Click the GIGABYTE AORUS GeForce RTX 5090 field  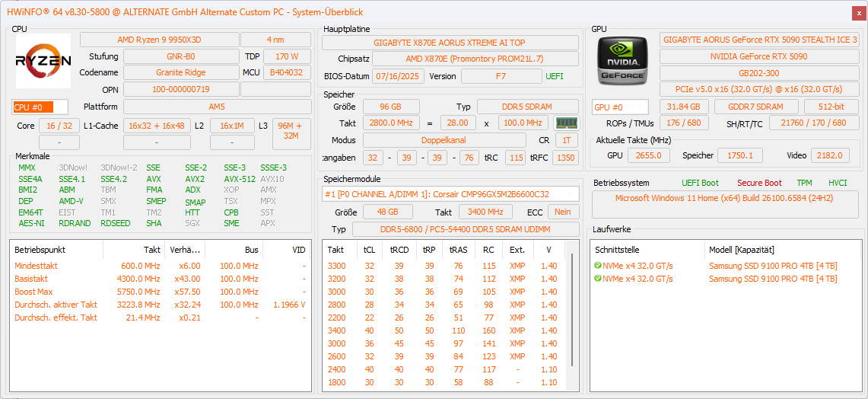pyautogui.click(x=759, y=40)
